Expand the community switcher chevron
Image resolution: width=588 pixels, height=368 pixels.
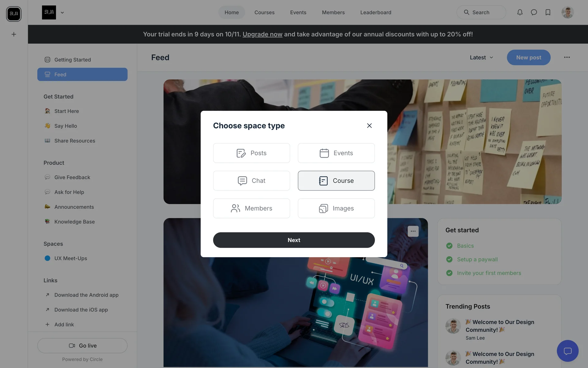coord(62,13)
